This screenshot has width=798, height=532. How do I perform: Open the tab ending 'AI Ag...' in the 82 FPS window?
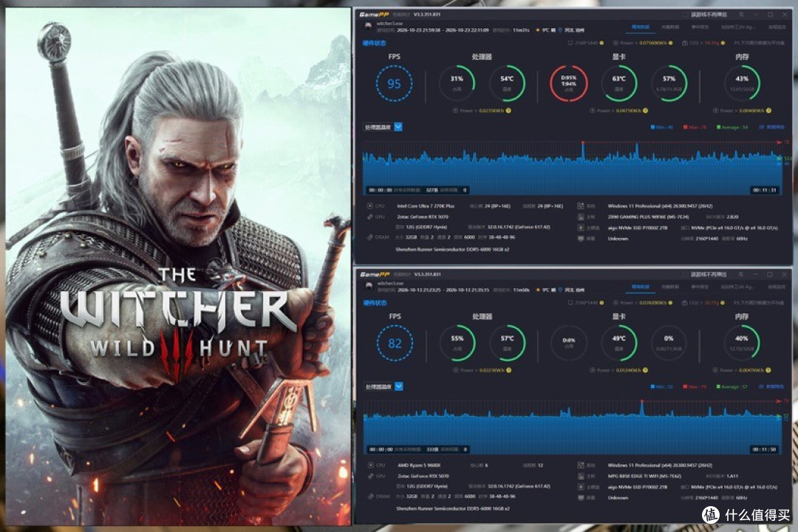[738, 287]
